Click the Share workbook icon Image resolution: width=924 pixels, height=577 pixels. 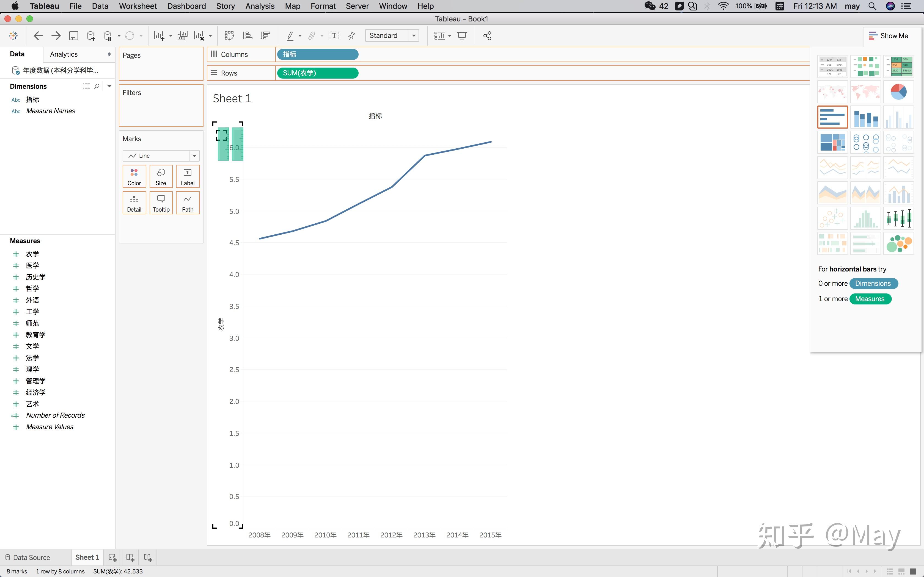tap(487, 35)
